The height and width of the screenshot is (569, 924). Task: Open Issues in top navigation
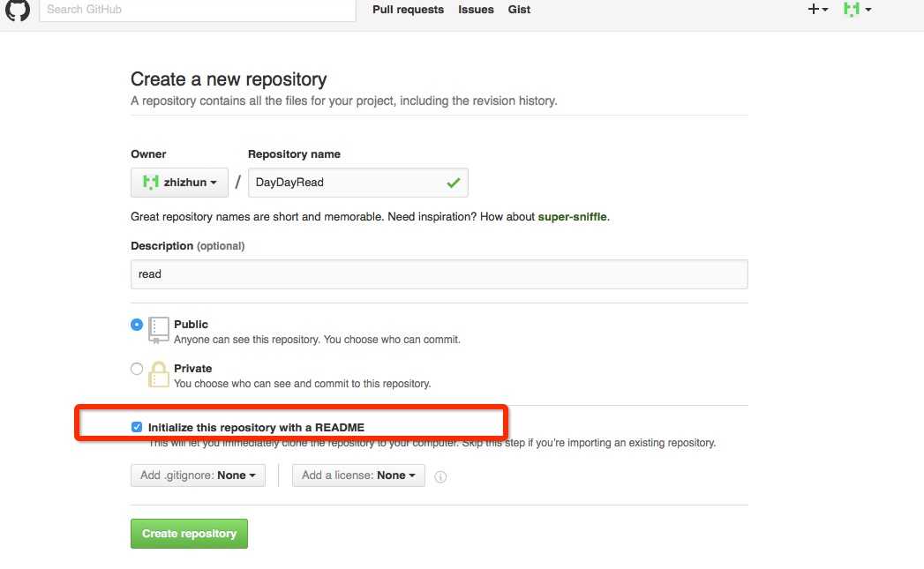pos(477,10)
